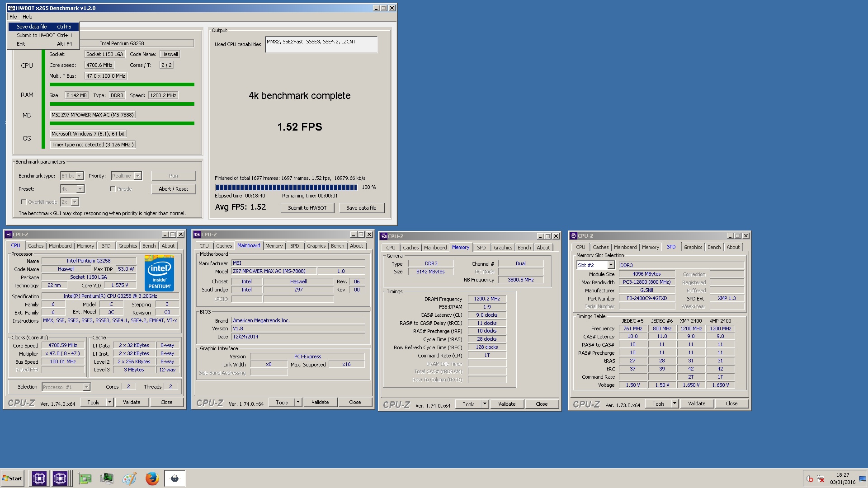The width and height of the screenshot is (868, 488).
Task: Maximize the HWBOT x265 Benchmark window
Action: coord(384,8)
